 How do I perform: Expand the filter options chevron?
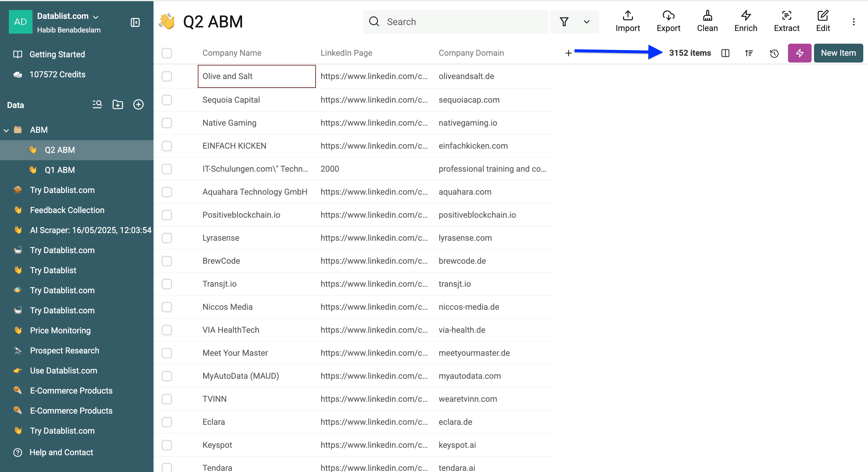[x=586, y=22]
